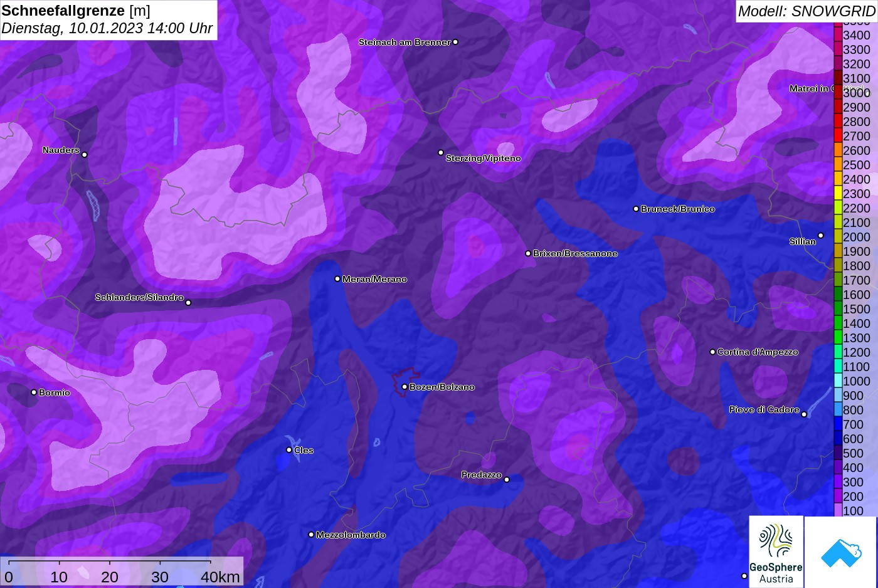This screenshot has width=878, height=588.
Task: Select the Pieve di Cadore marker dot
Action: pyautogui.click(x=804, y=414)
